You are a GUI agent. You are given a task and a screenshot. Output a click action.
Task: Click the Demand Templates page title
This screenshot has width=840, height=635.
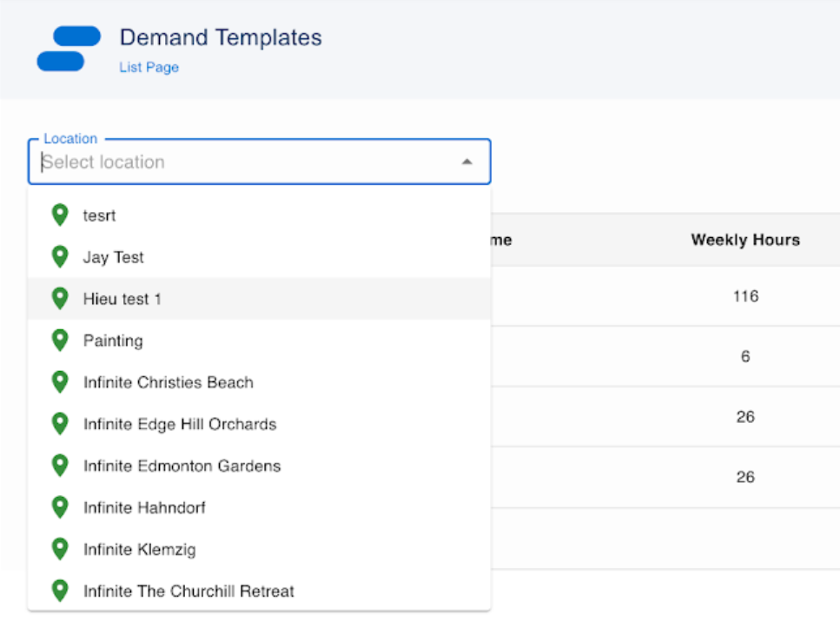[x=221, y=37]
